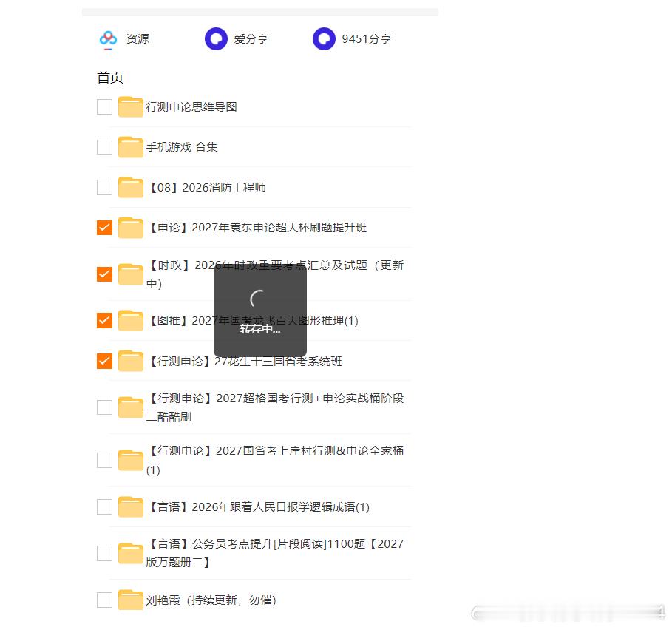
Task: Uncheck the 【申论】2027年袁东申论 folder checkbox
Action: (x=104, y=228)
